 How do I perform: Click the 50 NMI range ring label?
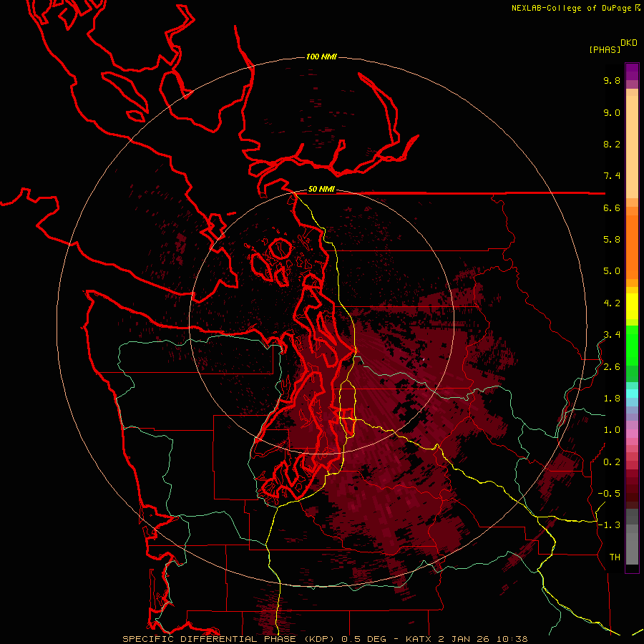pos(321,190)
